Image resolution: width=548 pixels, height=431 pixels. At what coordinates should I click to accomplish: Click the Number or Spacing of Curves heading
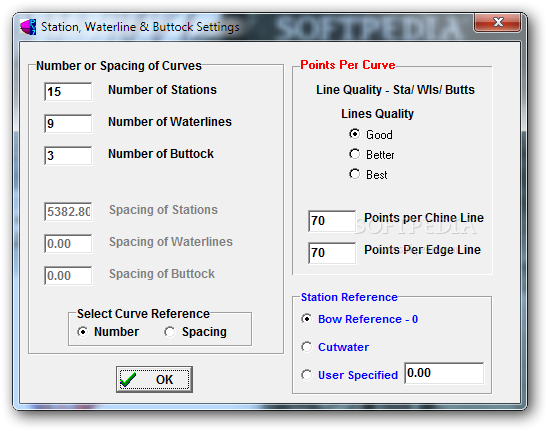119,66
